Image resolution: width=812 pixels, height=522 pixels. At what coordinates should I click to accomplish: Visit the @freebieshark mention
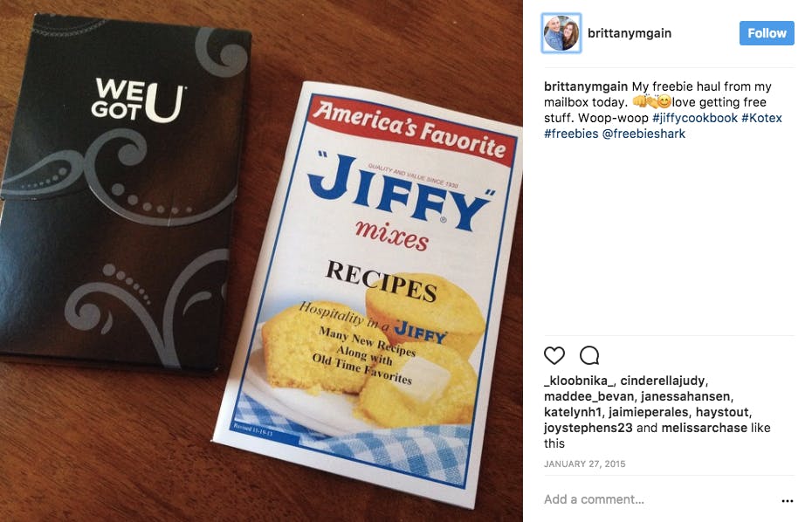(643, 134)
